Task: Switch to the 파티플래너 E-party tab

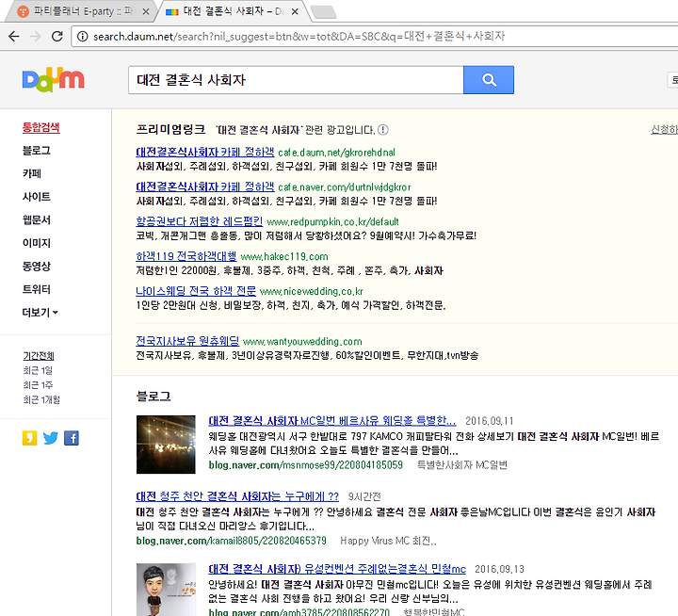Action: pos(82,11)
